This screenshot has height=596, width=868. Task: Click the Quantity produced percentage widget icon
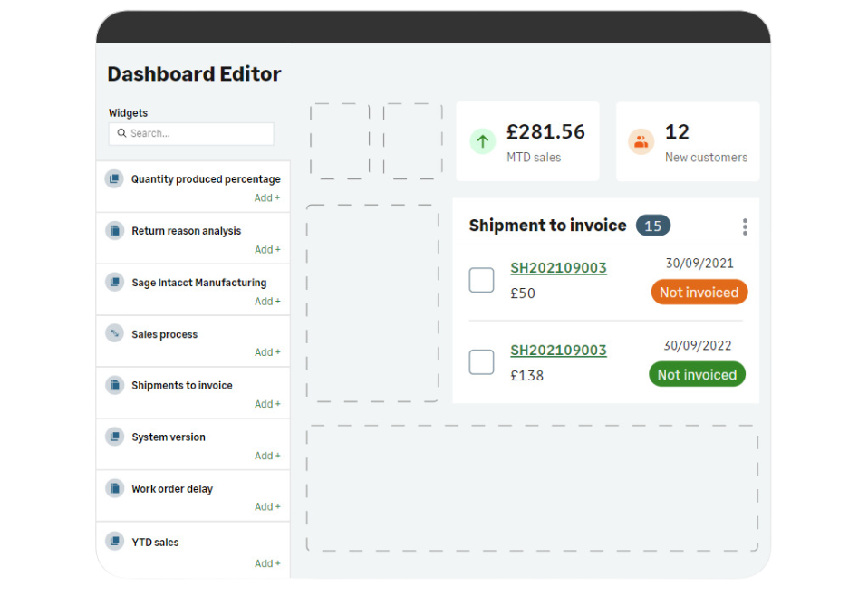point(114,178)
